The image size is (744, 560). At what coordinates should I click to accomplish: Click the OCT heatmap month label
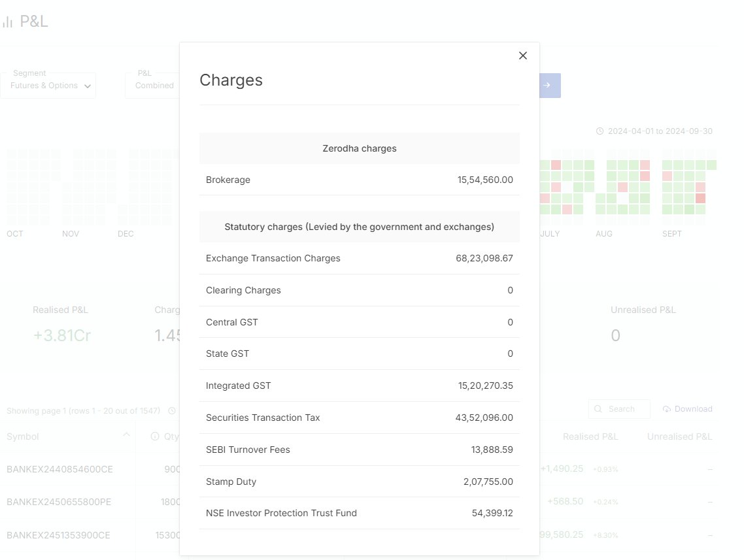[14, 234]
